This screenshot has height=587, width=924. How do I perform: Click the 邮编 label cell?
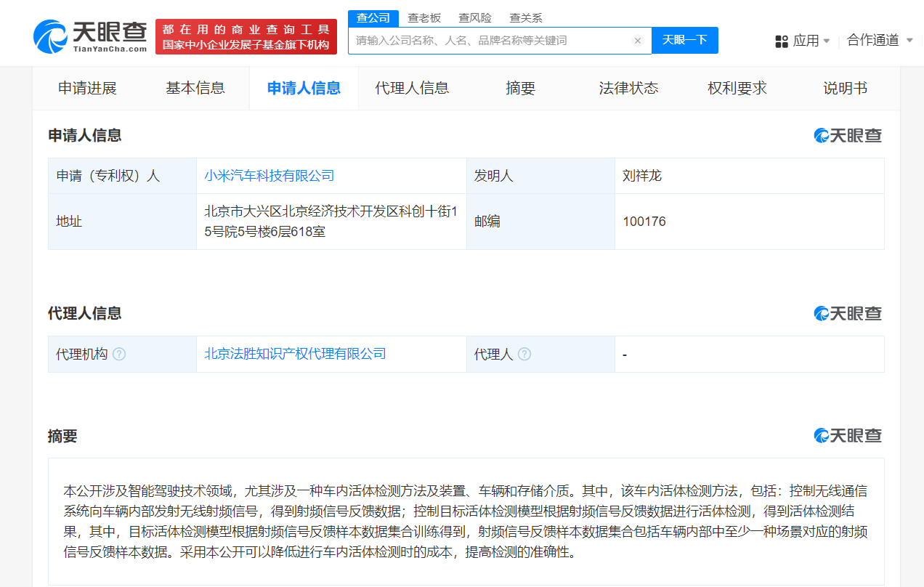(x=540, y=222)
